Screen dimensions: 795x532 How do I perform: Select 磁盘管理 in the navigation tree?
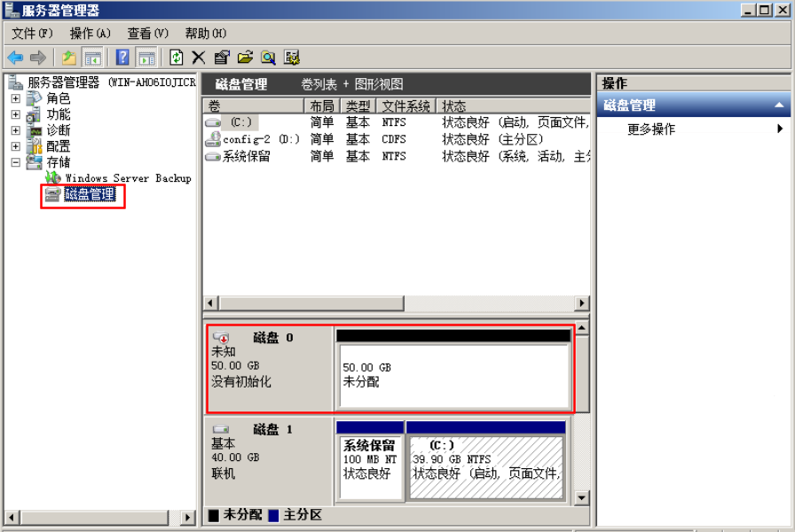(90, 194)
